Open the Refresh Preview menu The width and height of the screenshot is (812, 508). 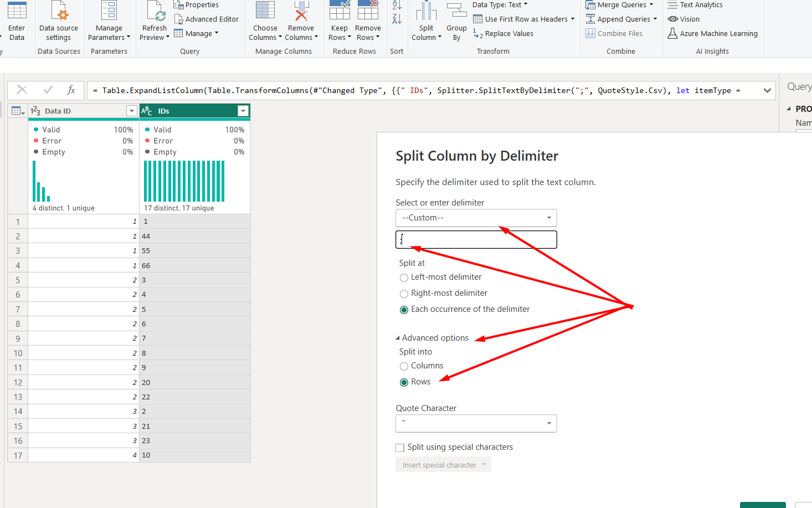tap(155, 21)
